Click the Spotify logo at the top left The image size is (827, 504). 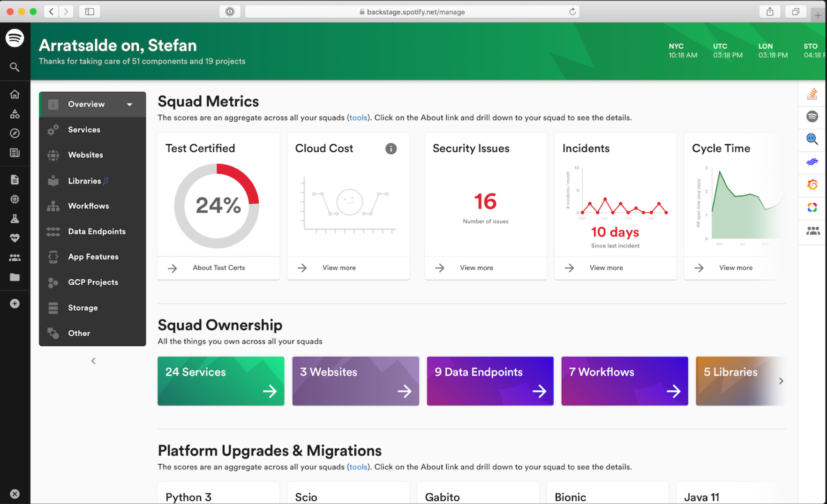15,38
